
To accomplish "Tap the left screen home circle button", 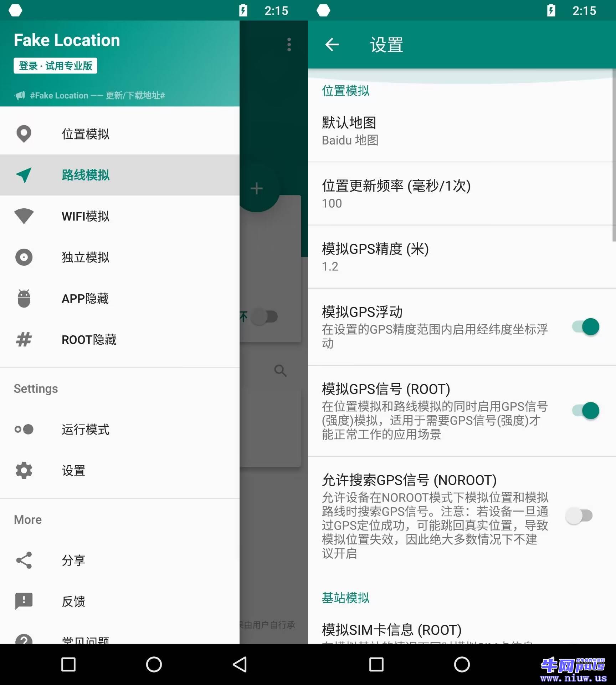I will tap(154, 665).
